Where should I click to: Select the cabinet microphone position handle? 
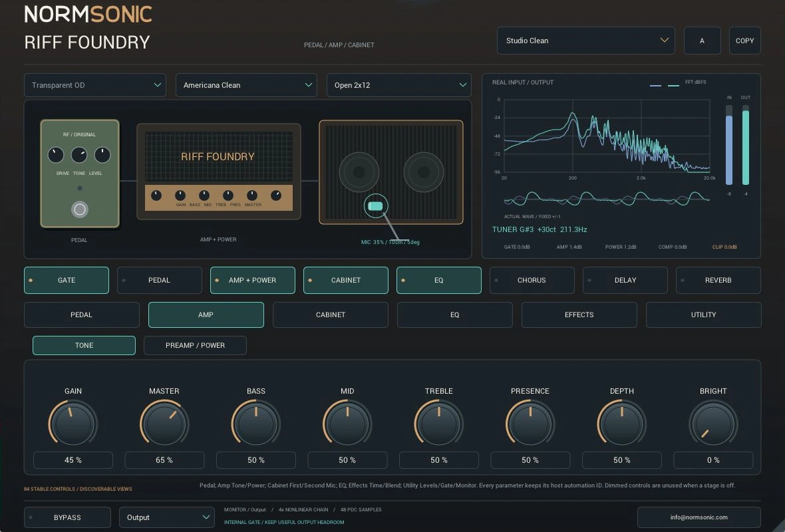[x=375, y=206]
